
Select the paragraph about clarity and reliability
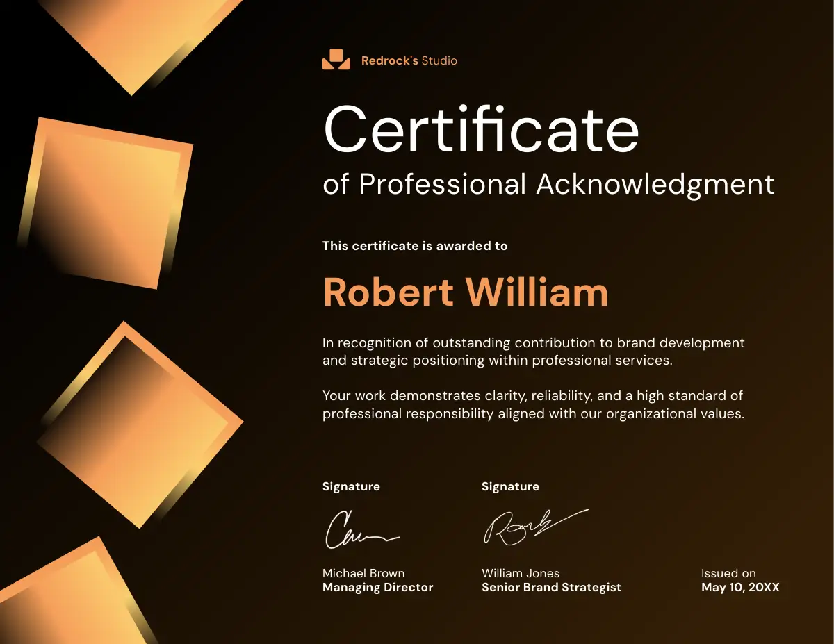(x=533, y=404)
